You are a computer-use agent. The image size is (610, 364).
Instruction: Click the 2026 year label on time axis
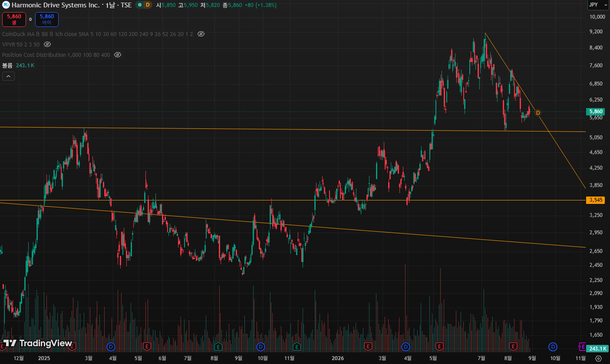pos(337,358)
